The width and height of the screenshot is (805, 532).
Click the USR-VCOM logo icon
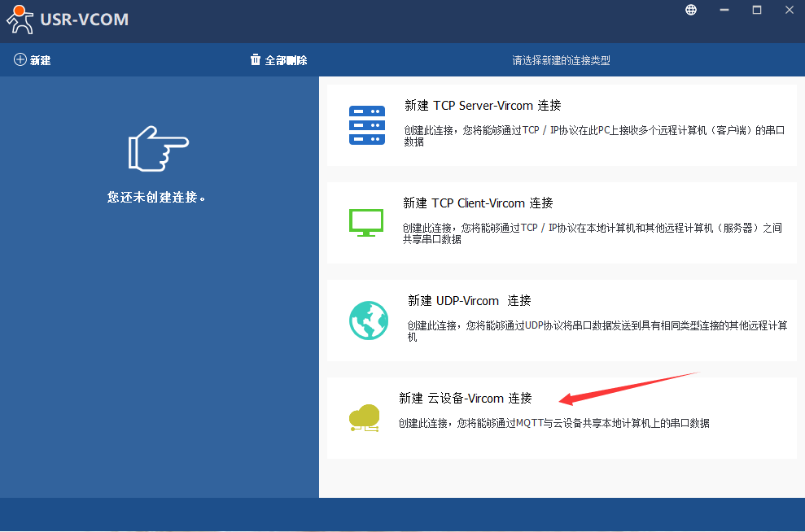coord(20,19)
